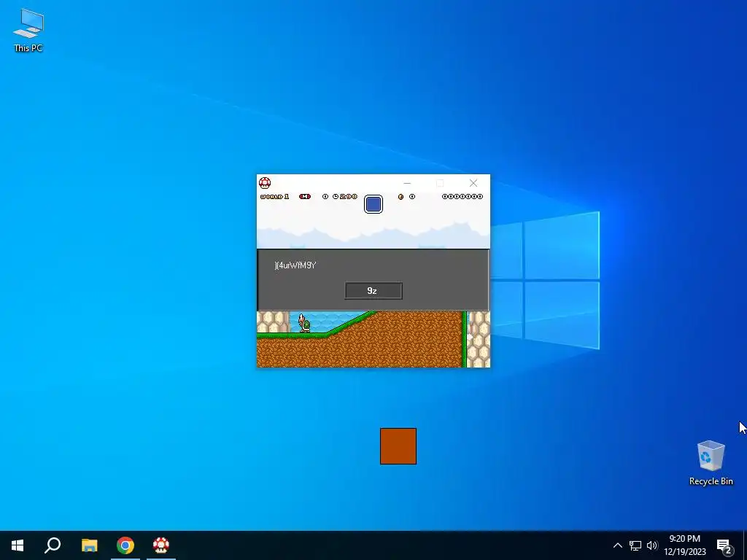Click the timer value 298 in HUD
The image size is (747, 560).
349,196
